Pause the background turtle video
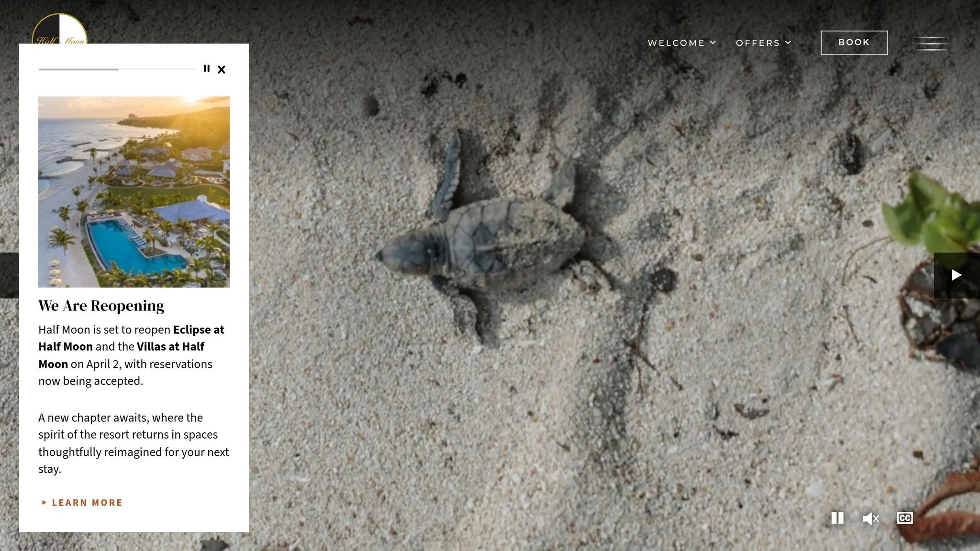 point(837,518)
